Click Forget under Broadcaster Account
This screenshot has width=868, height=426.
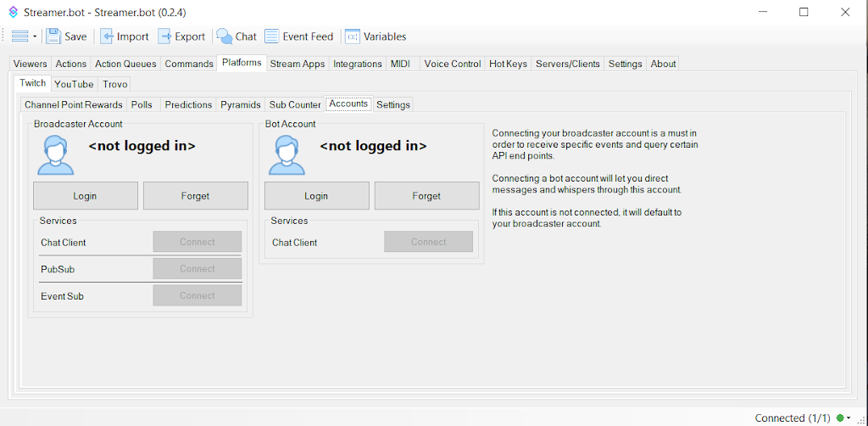195,196
